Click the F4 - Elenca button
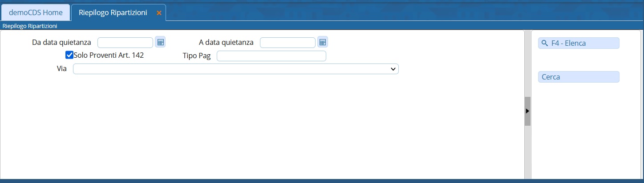Screen dimensions: 644x183 coord(579,43)
